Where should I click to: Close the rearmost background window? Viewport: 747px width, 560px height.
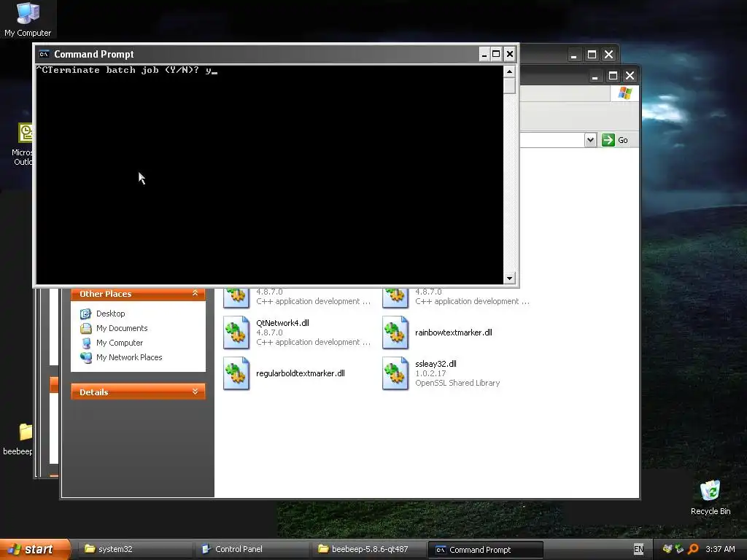tap(609, 54)
